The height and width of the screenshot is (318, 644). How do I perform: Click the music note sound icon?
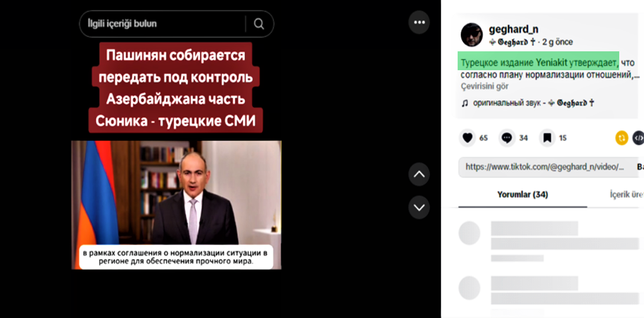[465, 103]
